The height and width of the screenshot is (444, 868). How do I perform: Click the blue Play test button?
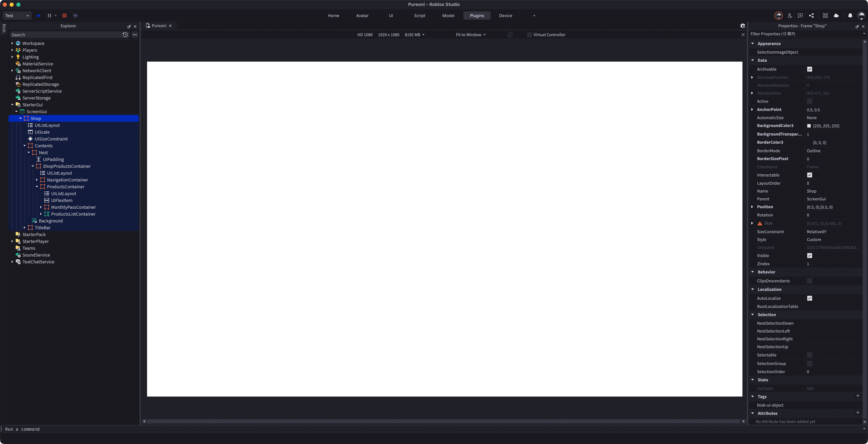point(39,16)
